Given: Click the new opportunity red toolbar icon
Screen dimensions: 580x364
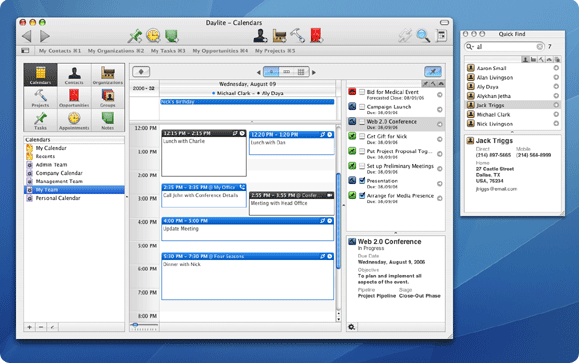Looking at the screenshot, I should pos(316,36).
